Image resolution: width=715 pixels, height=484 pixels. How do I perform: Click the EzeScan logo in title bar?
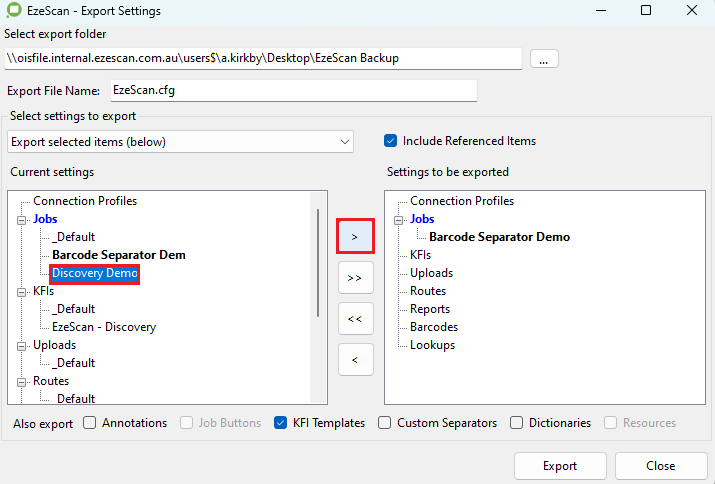pyautogui.click(x=14, y=10)
